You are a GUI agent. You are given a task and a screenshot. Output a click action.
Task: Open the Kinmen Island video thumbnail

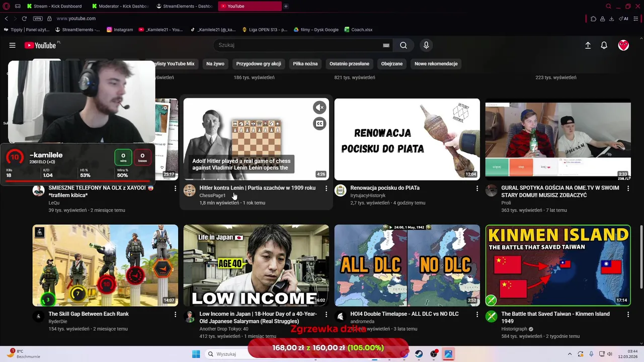click(558, 265)
